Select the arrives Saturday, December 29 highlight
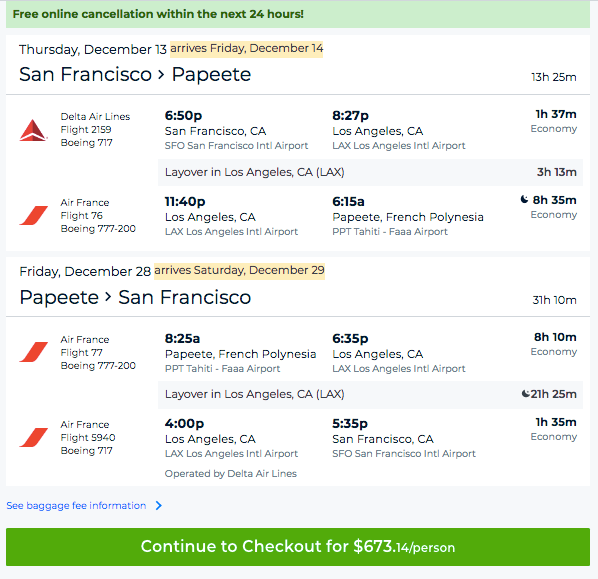This screenshot has width=598, height=579. click(240, 270)
